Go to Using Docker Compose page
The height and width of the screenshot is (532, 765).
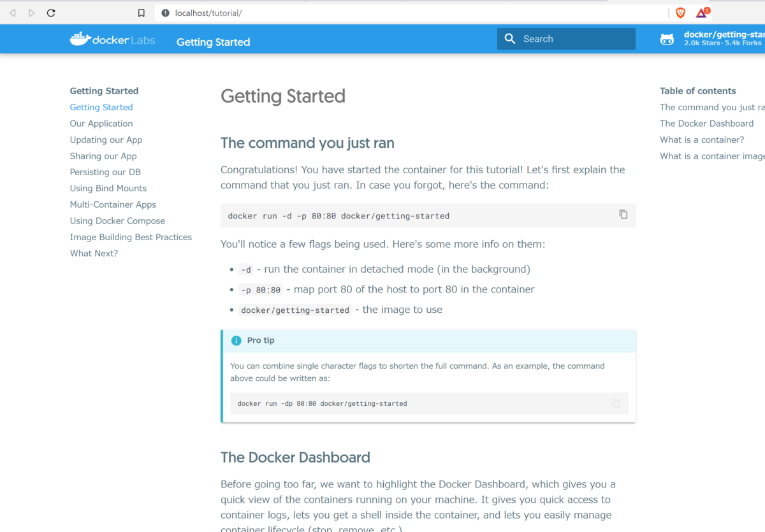[x=117, y=221]
